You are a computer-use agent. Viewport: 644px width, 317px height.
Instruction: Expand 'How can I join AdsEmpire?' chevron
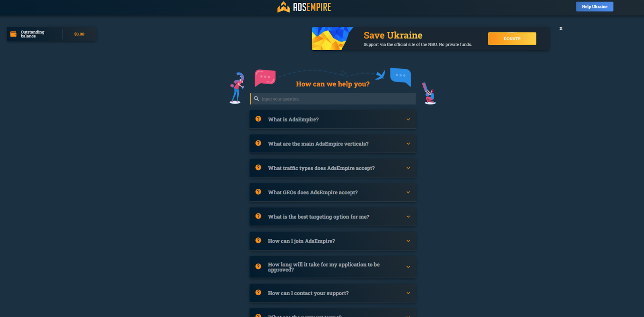click(408, 241)
